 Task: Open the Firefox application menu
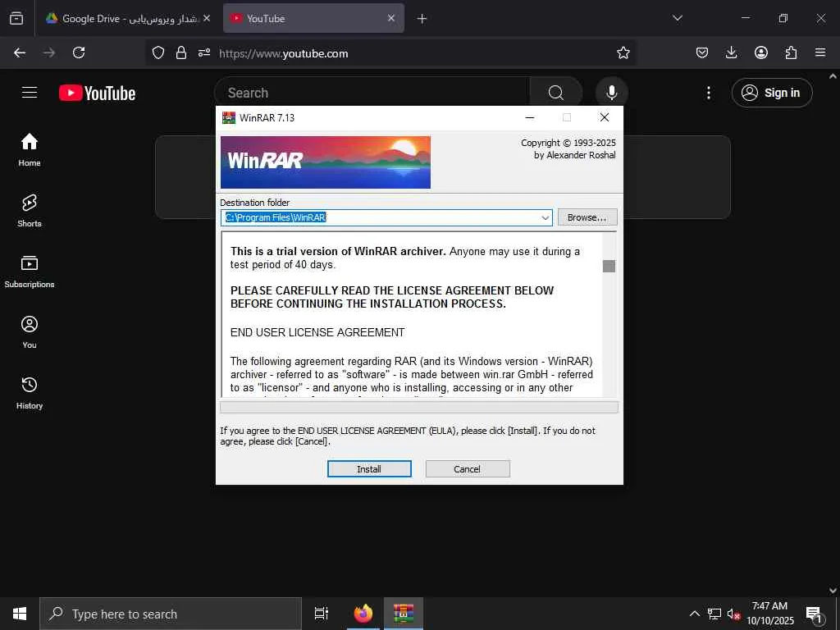(x=820, y=52)
